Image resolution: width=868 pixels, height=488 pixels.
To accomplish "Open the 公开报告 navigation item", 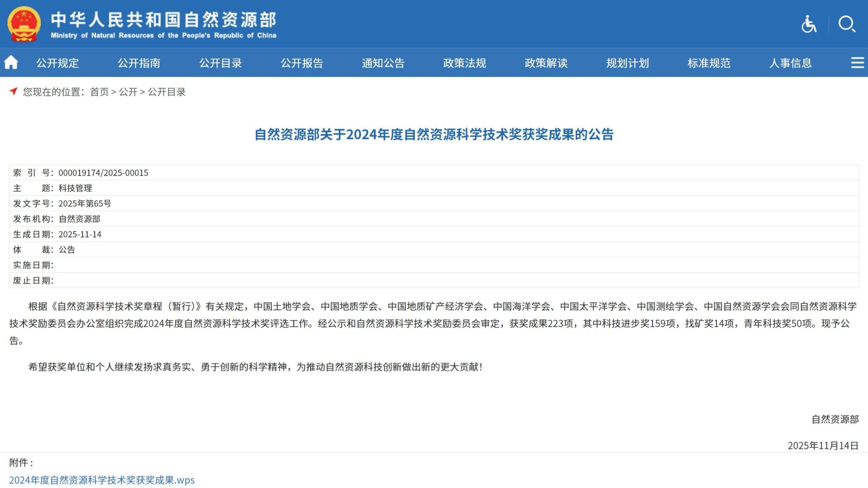I will (301, 63).
